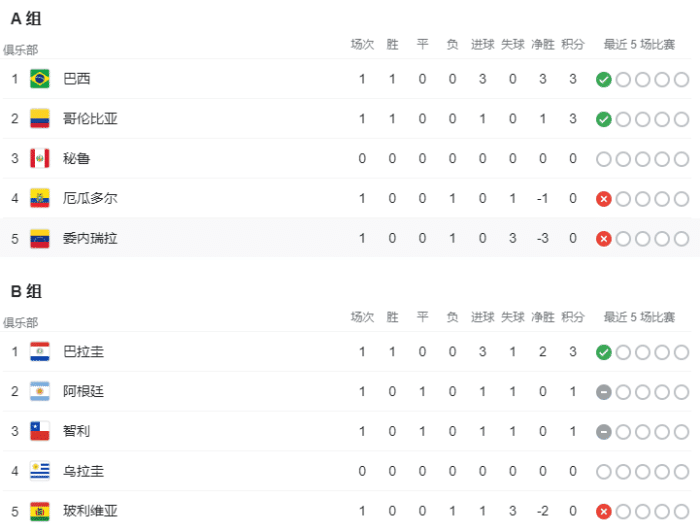Click the Colombia flag icon
The height and width of the screenshot is (531, 700).
(40, 119)
